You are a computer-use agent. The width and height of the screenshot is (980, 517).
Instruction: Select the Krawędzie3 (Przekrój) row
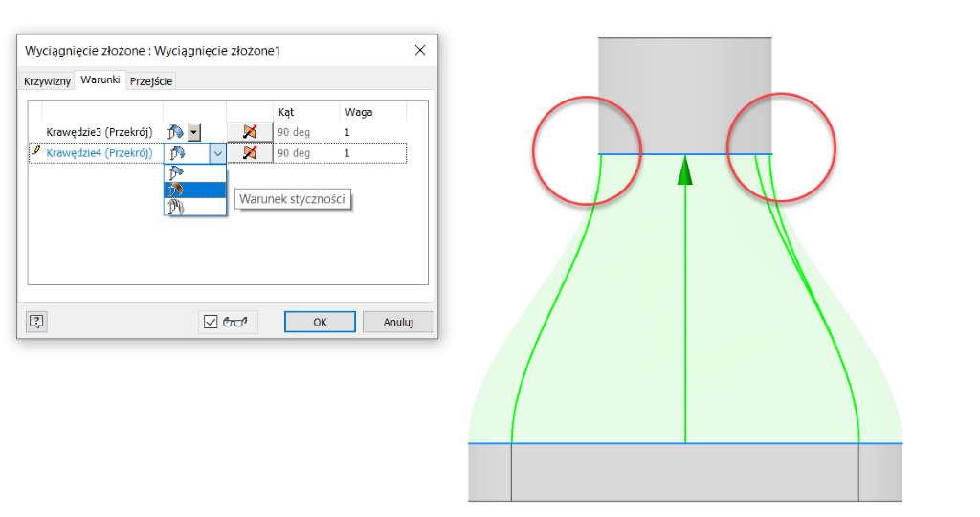coord(99,132)
